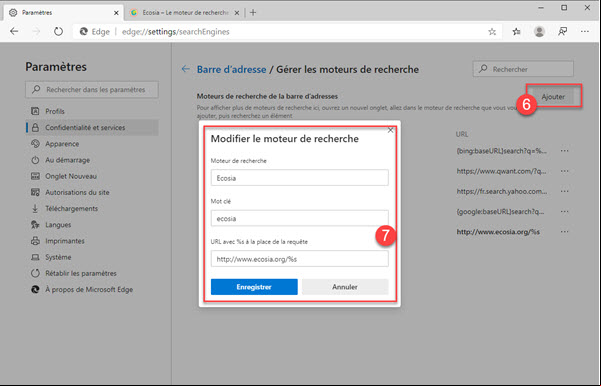Click the lock icon for Confidentialité
Image resolution: width=601 pixels, height=386 pixels.
click(35, 128)
